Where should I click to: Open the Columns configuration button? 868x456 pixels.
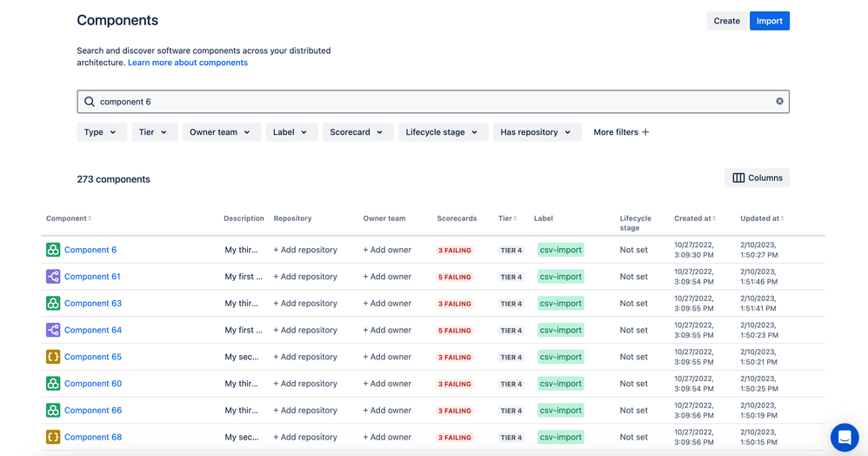pyautogui.click(x=757, y=178)
